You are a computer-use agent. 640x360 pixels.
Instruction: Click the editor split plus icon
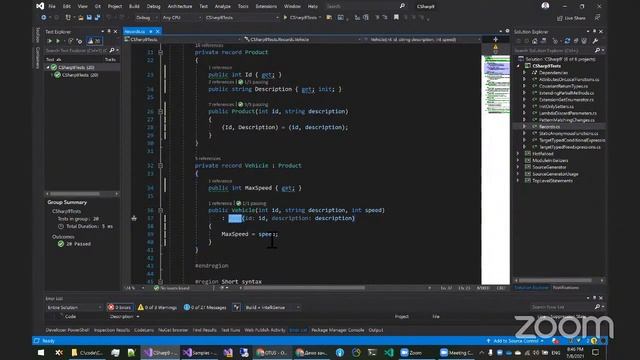[495, 40]
